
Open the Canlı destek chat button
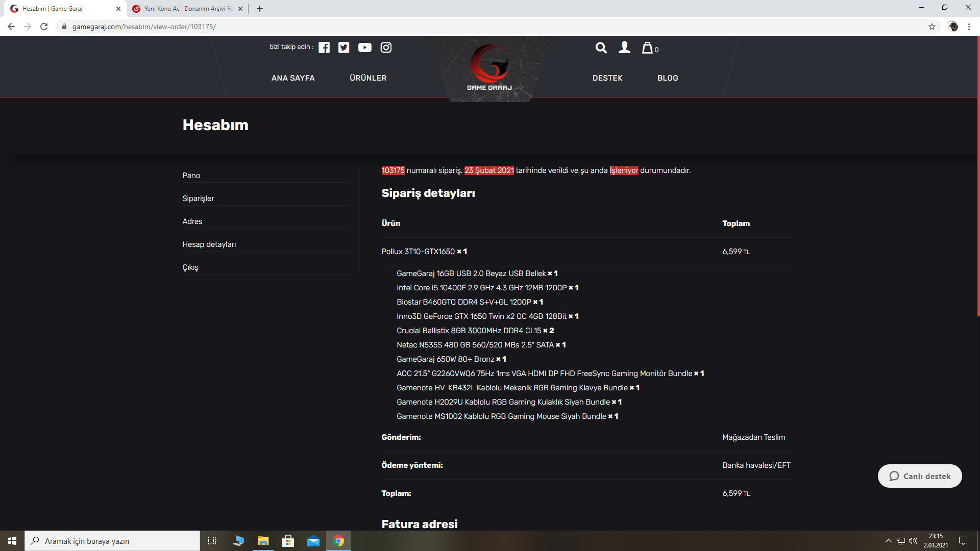pos(920,476)
